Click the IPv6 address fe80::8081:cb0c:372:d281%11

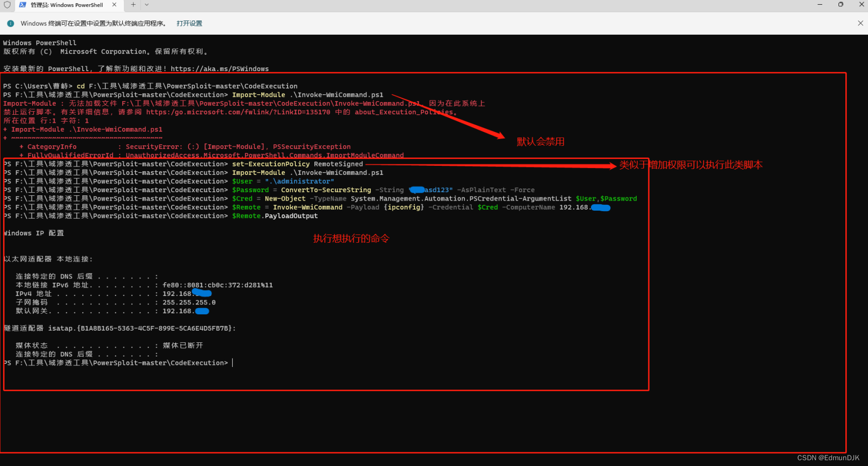218,285
